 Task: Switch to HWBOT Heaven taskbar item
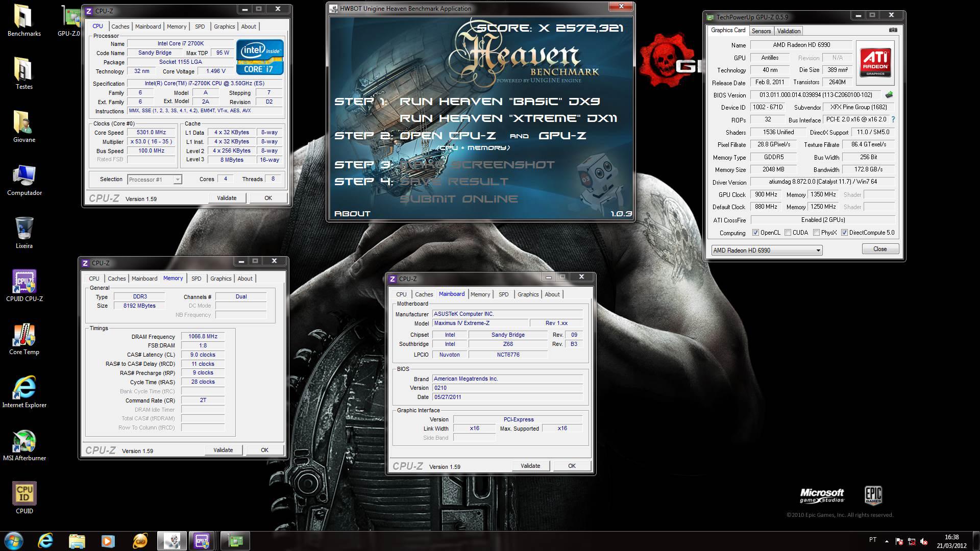pos(171,541)
